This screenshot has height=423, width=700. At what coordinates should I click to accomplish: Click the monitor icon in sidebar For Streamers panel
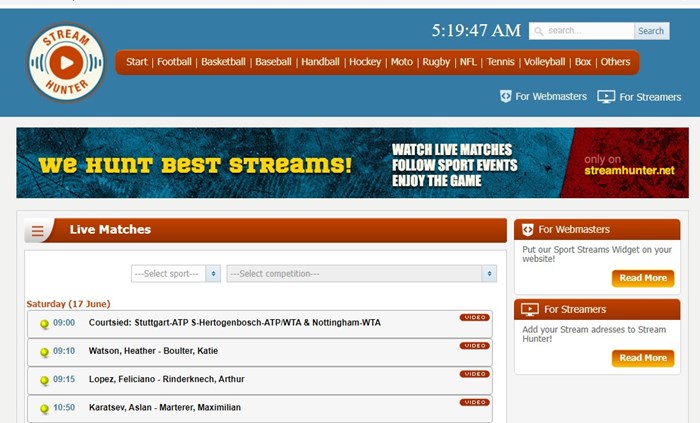530,310
